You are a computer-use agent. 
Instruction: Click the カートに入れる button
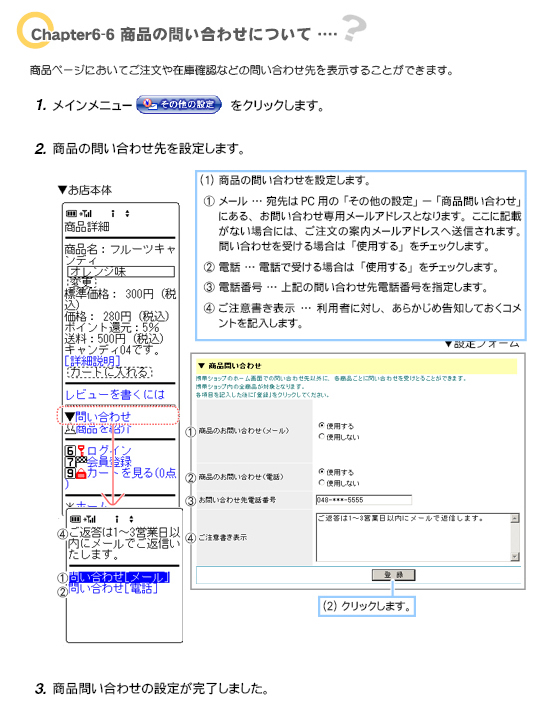click(x=110, y=372)
